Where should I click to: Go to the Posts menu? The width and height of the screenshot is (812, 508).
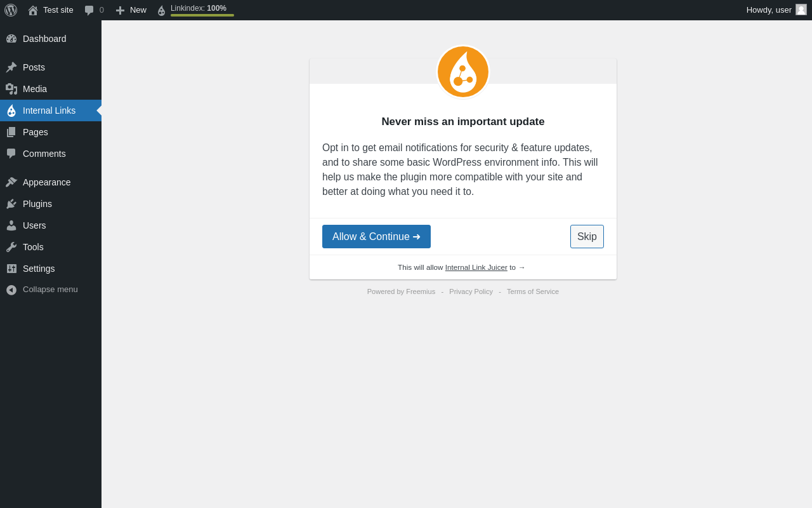(x=51, y=67)
